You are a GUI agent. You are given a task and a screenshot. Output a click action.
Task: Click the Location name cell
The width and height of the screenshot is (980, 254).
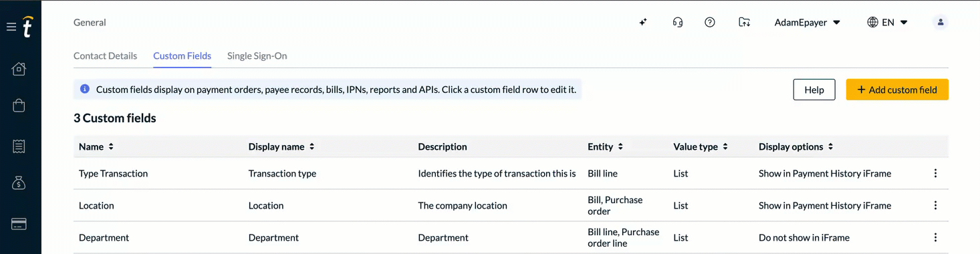(x=96, y=205)
